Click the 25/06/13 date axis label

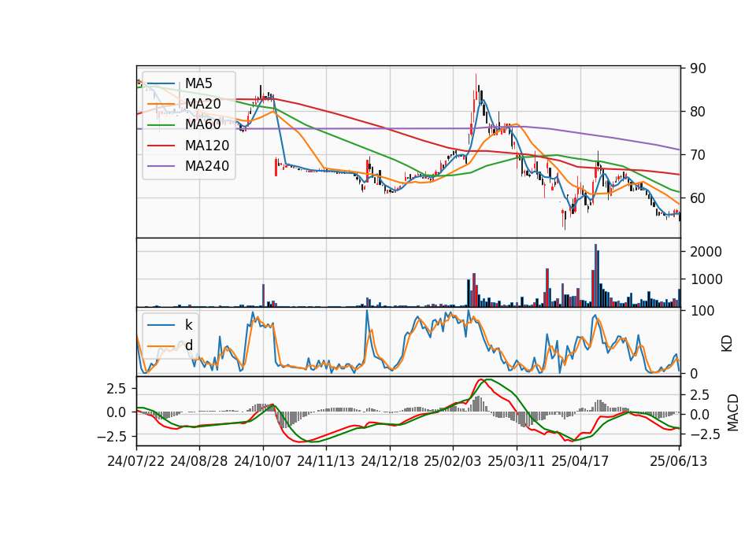(x=678, y=461)
